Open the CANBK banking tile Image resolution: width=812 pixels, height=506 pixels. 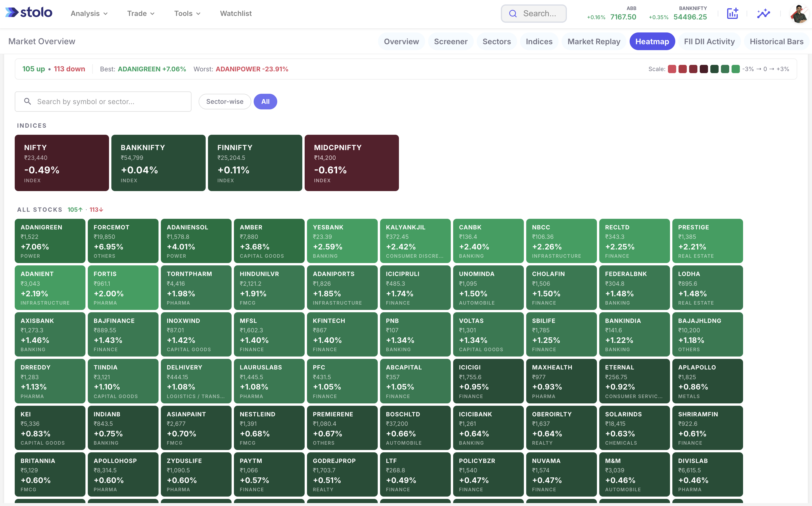point(488,241)
